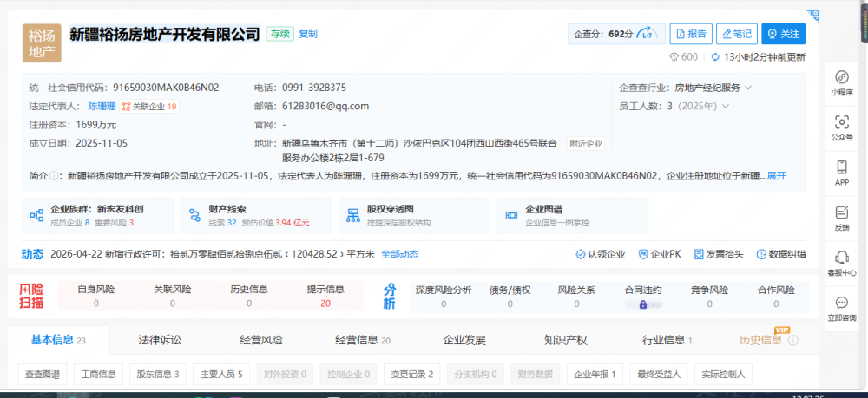Click the 附近企业 button
This screenshot has height=398, width=868.
(x=586, y=144)
